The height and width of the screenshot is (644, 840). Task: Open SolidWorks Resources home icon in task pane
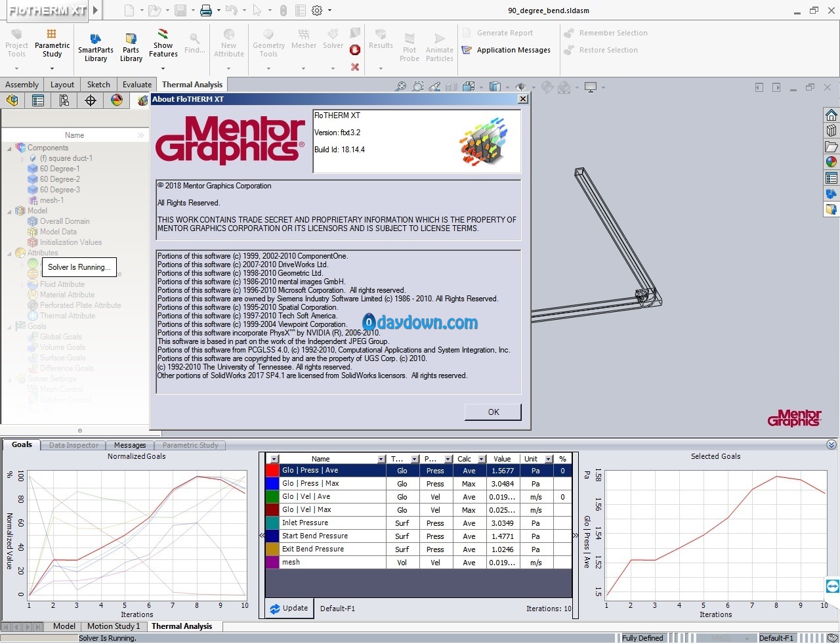pos(831,115)
